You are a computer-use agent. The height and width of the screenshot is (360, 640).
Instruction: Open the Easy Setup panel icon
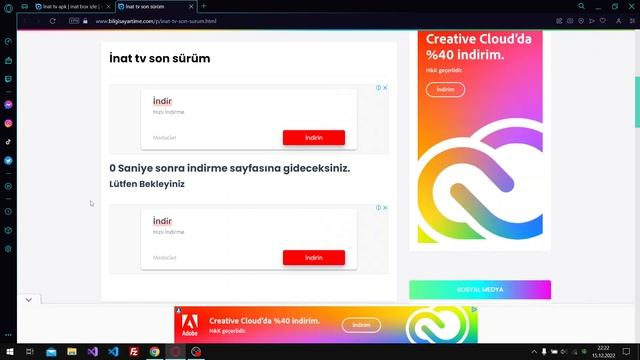(x=632, y=21)
